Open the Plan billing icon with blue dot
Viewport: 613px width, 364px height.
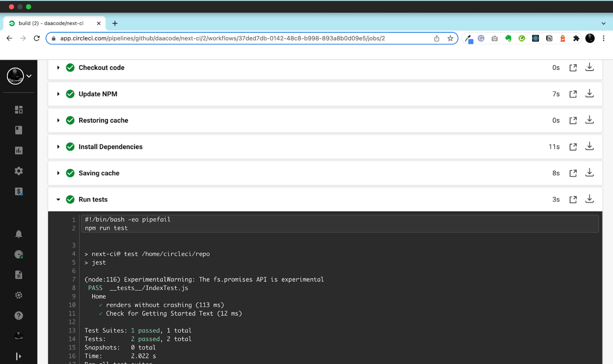[x=19, y=191]
